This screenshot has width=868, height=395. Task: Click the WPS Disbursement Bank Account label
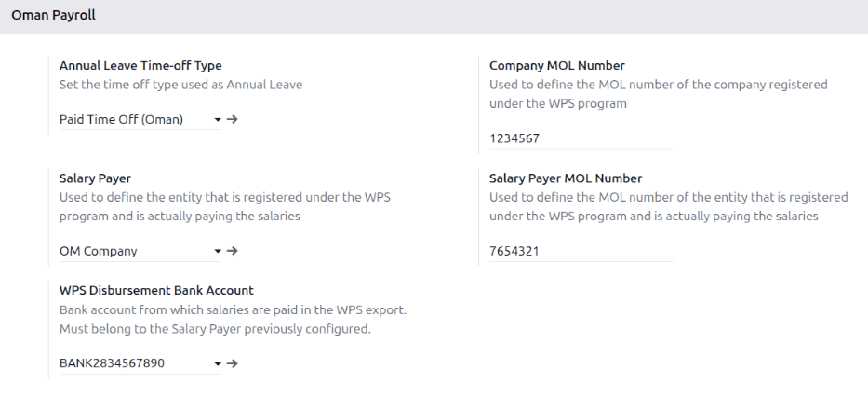click(156, 290)
